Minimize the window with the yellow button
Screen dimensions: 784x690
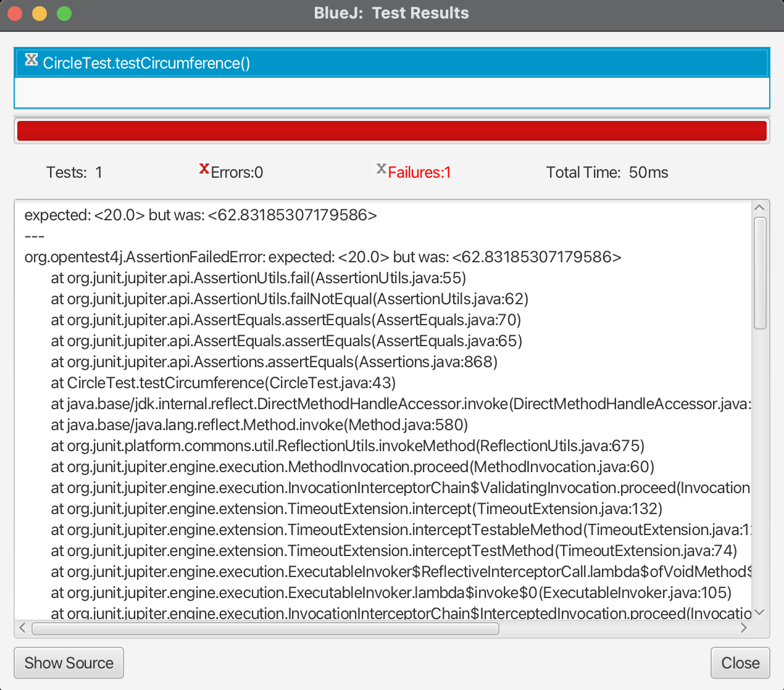click(x=40, y=14)
